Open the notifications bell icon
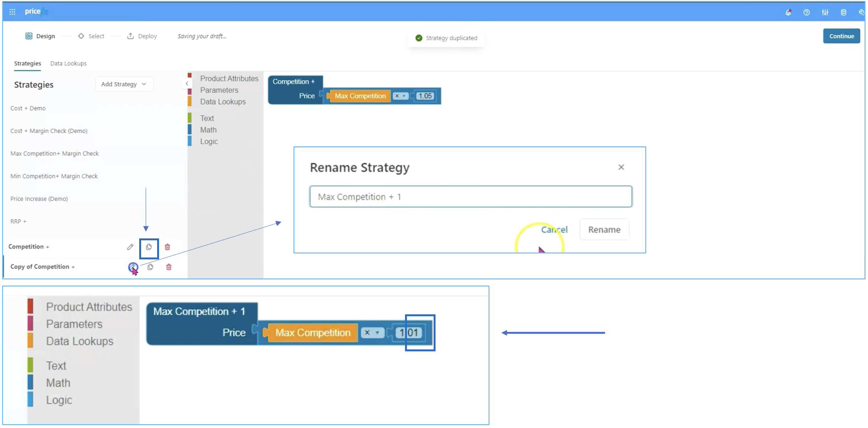 tap(788, 12)
